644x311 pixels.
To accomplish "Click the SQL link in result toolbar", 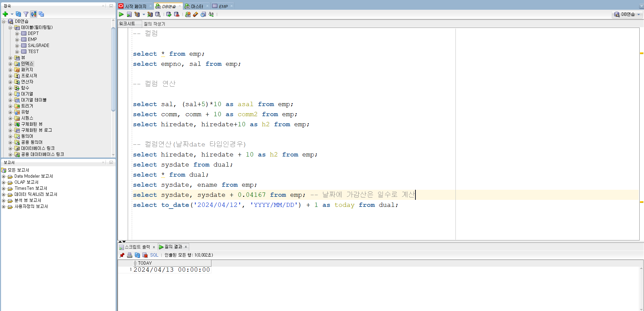I will click(x=154, y=255).
